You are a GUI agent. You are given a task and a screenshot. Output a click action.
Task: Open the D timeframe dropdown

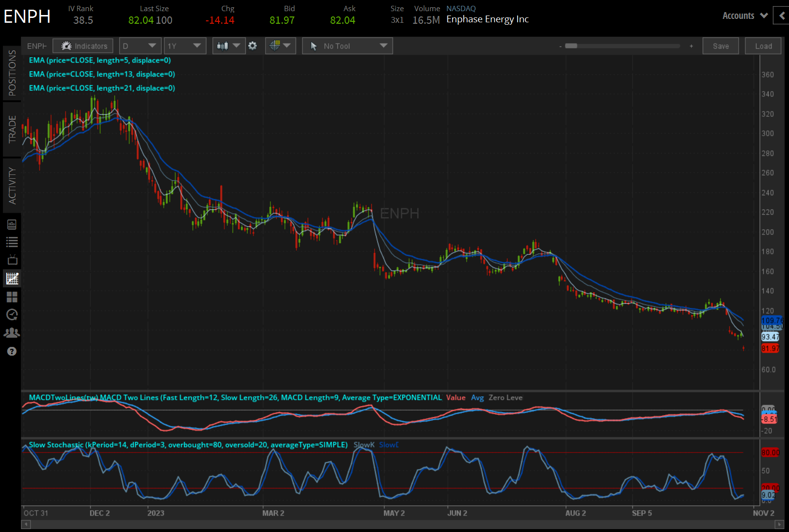pyautogui.click(x=140, y=46)
